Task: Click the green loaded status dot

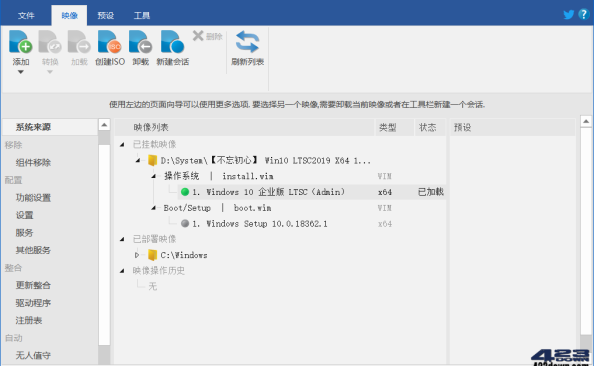Action: click(185, 192)
